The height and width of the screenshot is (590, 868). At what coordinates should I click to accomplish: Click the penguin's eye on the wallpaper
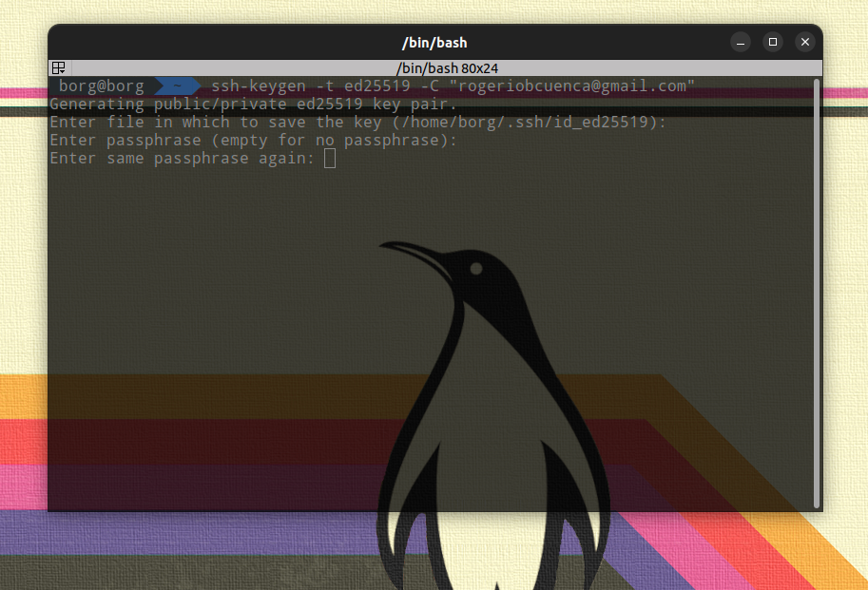point(475,269)
